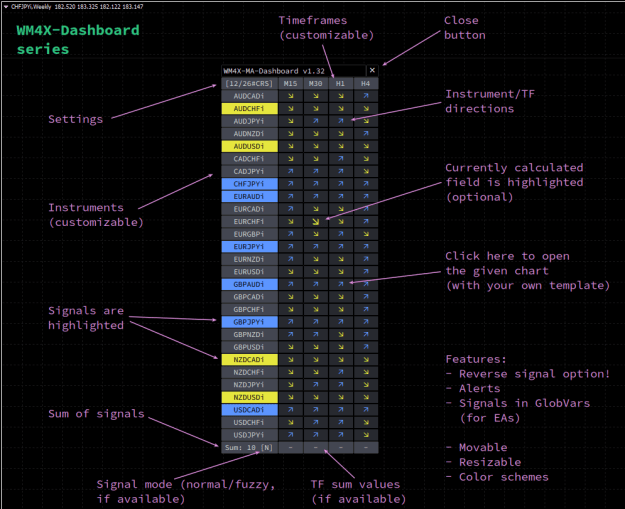Click the EURJPY H1 direction arrow

pyautogui.click(x=341, y=247)
